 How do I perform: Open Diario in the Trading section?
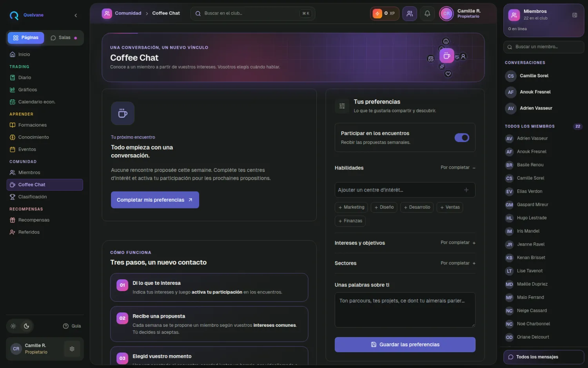(x=45, y=78)
